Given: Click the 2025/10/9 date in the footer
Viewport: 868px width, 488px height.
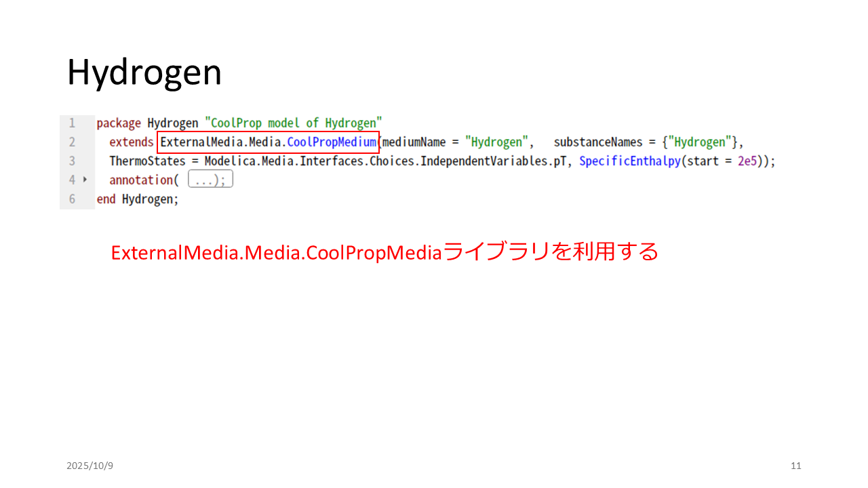Looking at the screenshot, I should coord(90,466).
